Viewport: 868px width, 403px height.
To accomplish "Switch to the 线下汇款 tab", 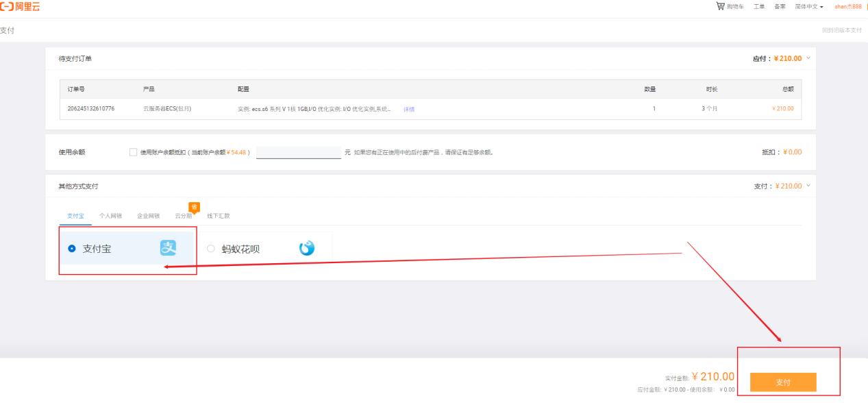I will click(x=219, y=216).
